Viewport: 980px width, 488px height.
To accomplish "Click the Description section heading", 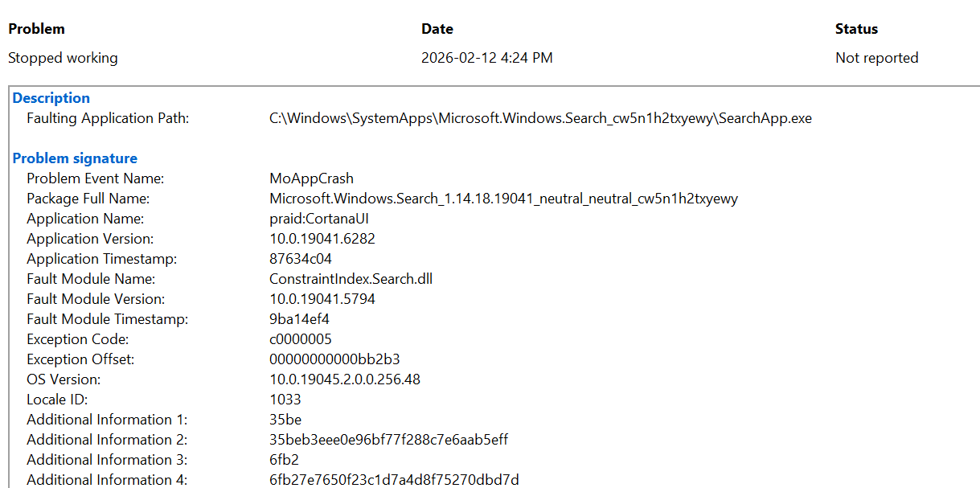I will tap(51, 98).
